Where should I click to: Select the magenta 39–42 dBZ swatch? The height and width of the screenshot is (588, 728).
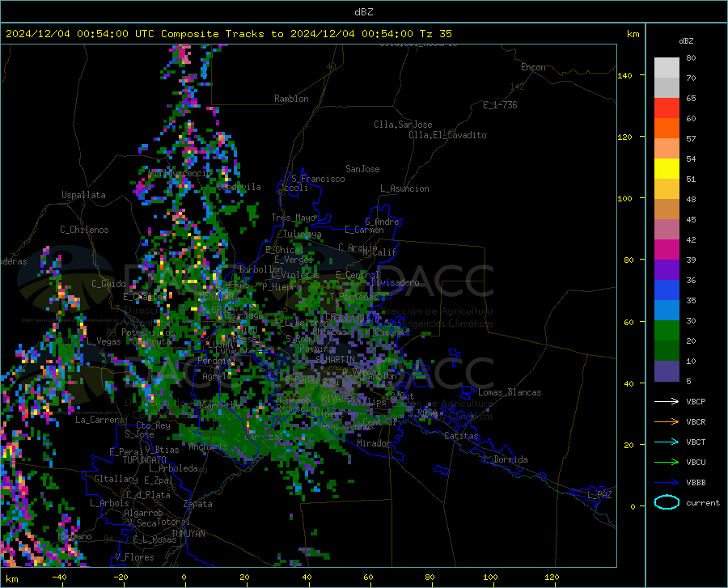667,250
